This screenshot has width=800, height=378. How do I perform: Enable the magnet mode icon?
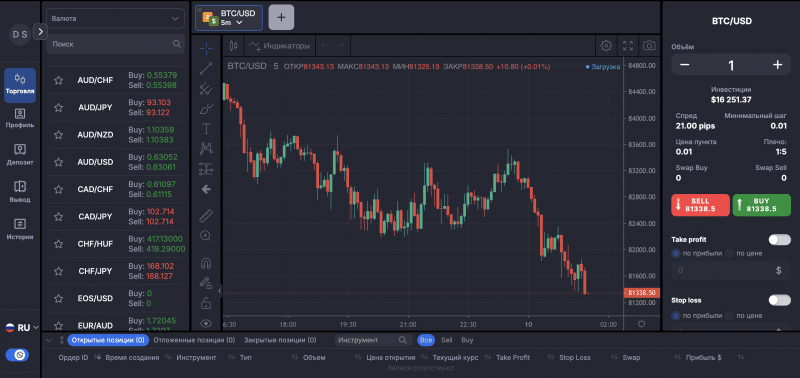(206, 264)
